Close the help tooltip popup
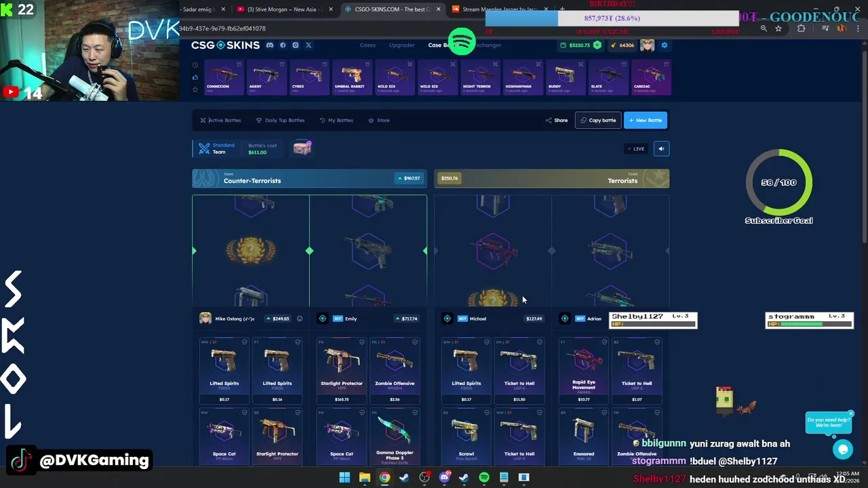This screenshot has height=488, width=868. point(851,413)
